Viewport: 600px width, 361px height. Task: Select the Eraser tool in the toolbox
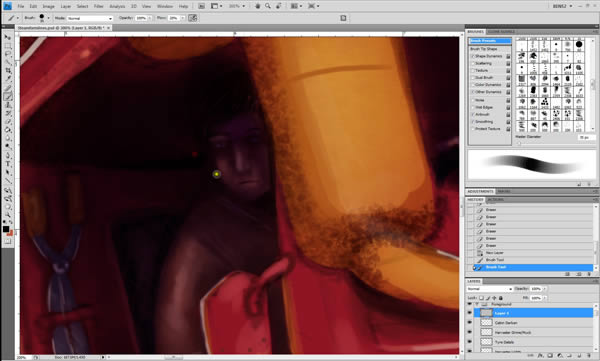7,122
